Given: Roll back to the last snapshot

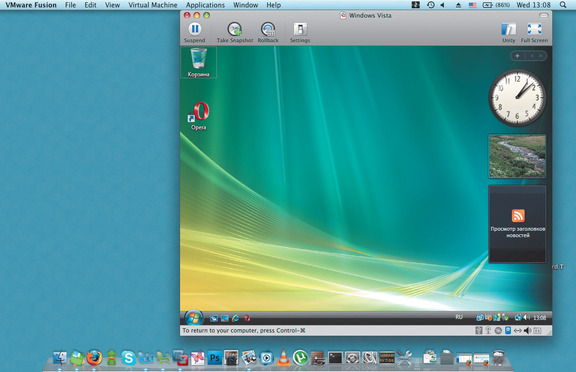Looking at the screenshot, I should pyautogui.click(x=268, y=29).
